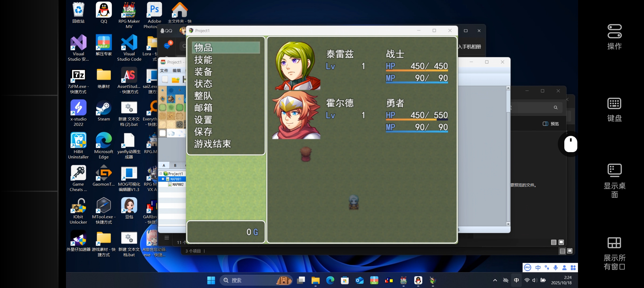Open the Steam desktop icon
Viewport: 644px width, 288px height.
(104, 111)
